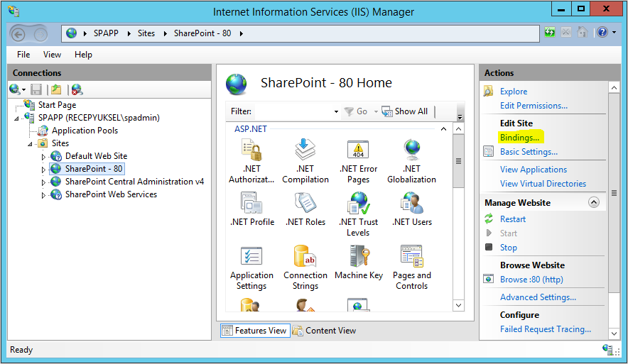Click View Applications link
The image size is (628, 364).
(534, 169)
